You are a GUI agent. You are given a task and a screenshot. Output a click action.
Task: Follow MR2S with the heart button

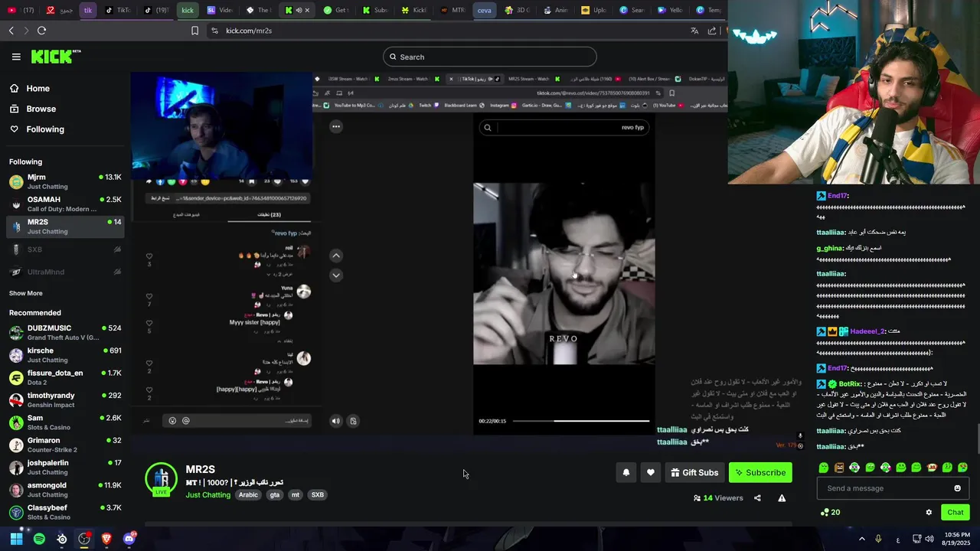650,472
